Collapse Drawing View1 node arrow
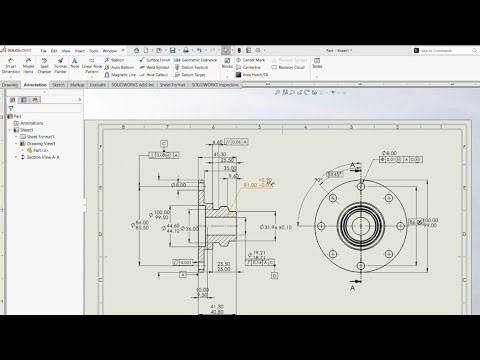The image size is (480, 360). [16, 144]
